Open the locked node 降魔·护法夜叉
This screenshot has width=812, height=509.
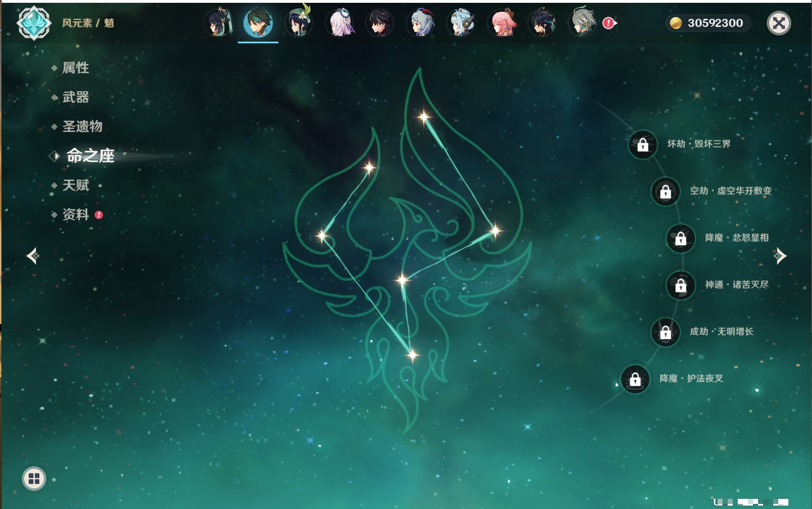coord(635,380)
